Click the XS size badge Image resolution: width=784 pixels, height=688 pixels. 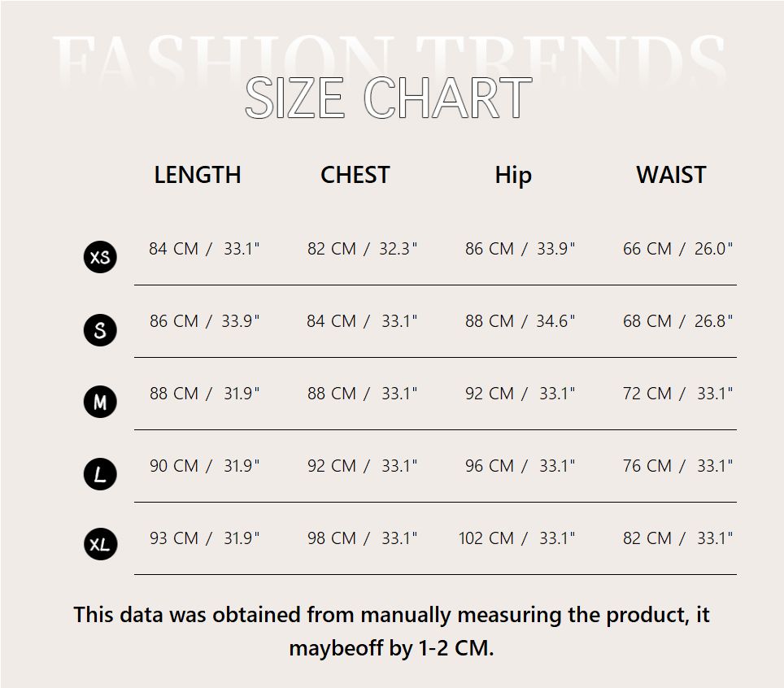pyautogui.click(x=100, y=258)
